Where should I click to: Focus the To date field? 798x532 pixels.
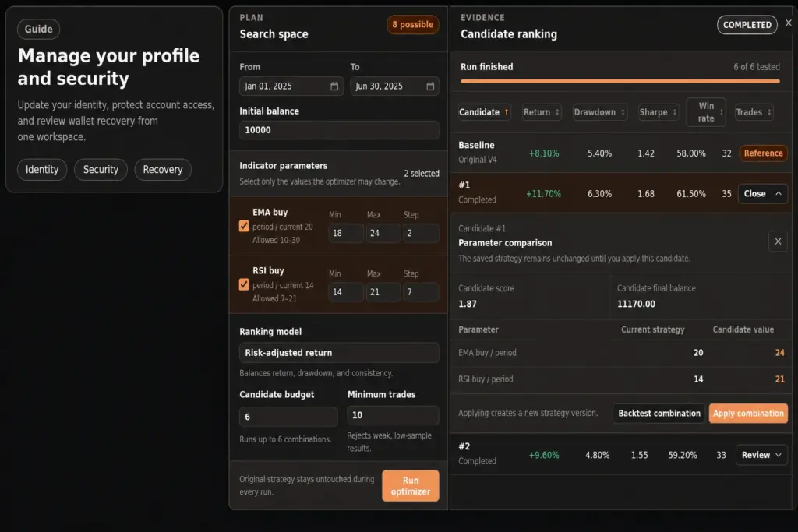point(394,86)
